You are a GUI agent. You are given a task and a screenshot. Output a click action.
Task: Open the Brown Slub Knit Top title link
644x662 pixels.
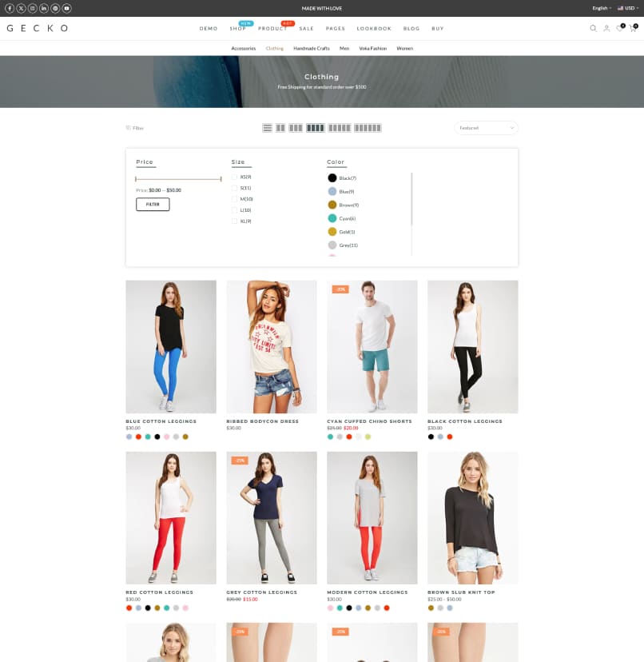pos(461,592)
